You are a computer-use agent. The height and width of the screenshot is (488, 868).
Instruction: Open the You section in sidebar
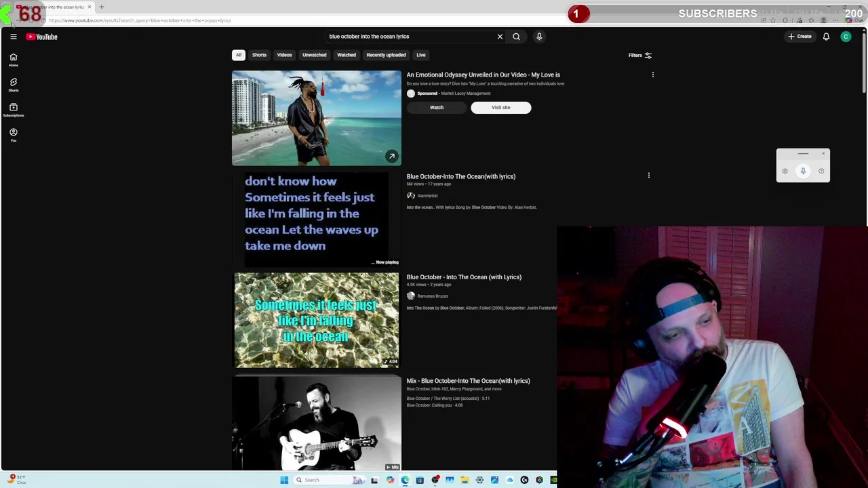[13, 135]
